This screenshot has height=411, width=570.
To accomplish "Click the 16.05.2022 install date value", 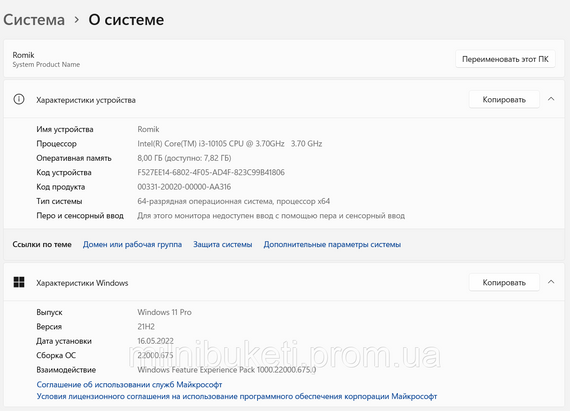I will [155, 341].
